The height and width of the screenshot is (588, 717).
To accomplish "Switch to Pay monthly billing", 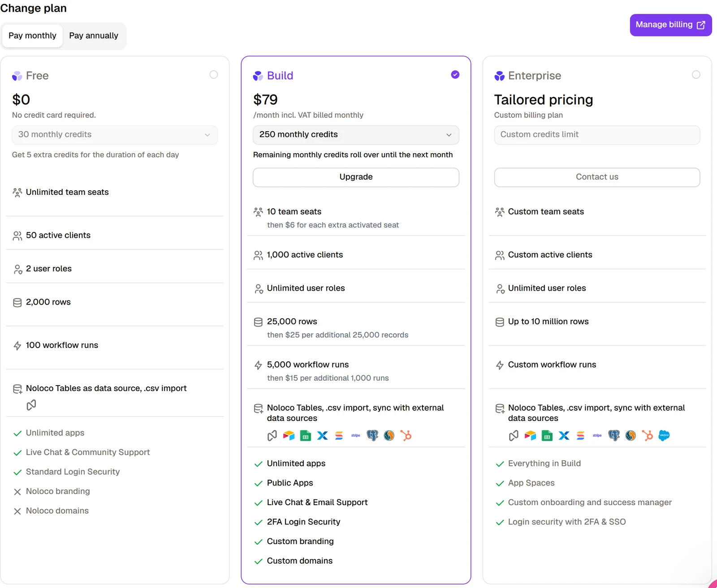I will tap(32, 36).
